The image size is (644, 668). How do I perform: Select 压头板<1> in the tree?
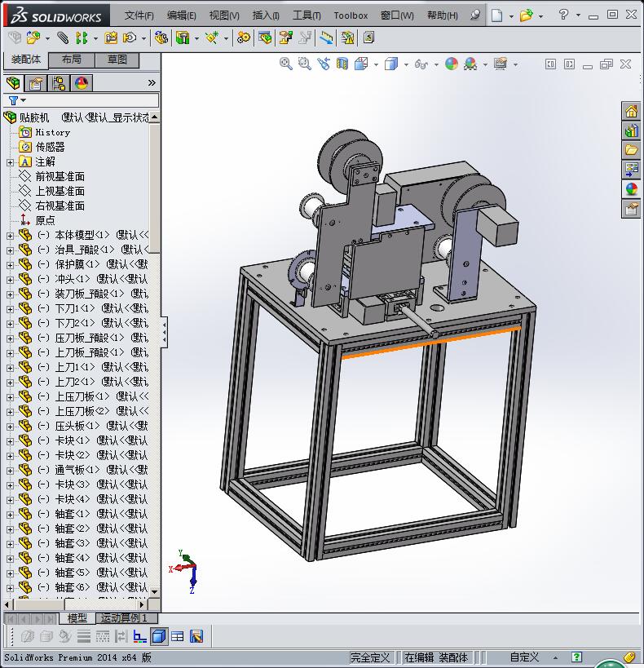77,426
